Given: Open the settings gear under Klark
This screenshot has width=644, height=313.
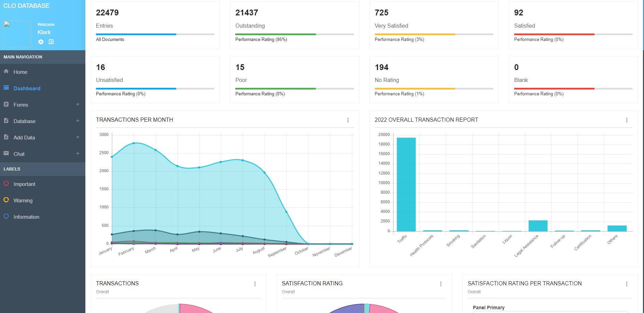Looking at the screenshot, I should tap(41, 42).
